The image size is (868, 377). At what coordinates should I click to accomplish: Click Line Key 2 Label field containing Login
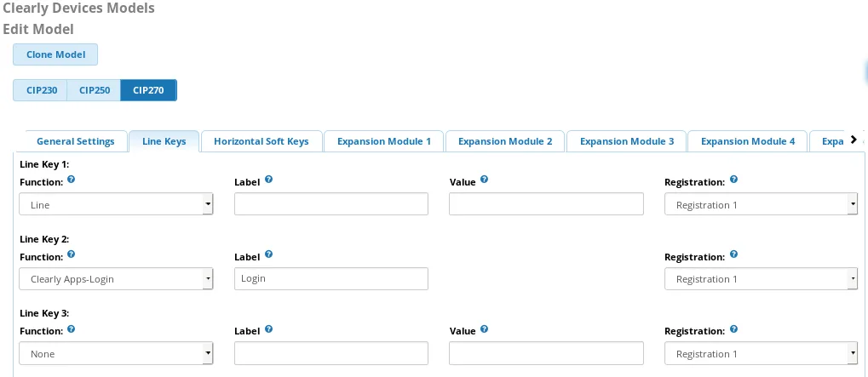[331, 278]
